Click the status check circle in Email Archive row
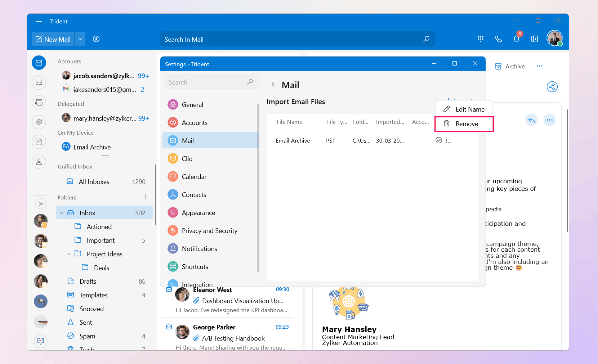The image size is (598, 364). (x=439, y=140)
